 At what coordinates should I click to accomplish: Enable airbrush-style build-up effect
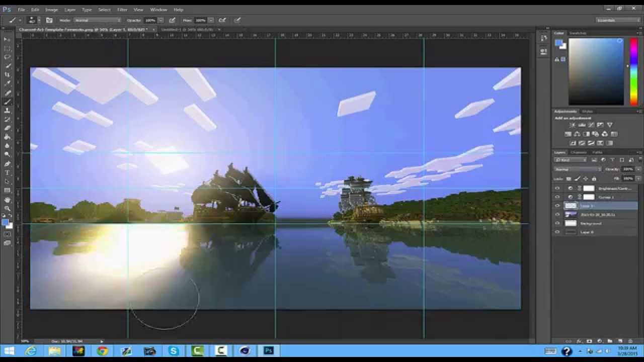tap(221, 20)
